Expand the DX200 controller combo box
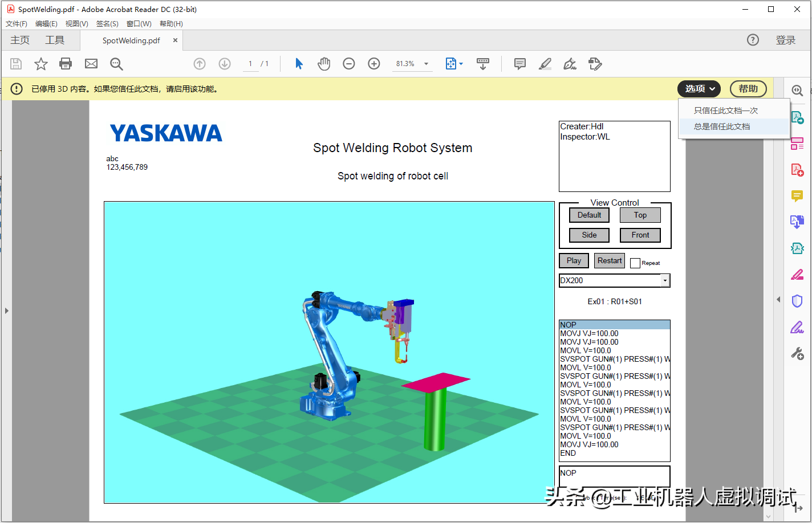The width and height of the screenshot is (812, 523). coord(665,280)
